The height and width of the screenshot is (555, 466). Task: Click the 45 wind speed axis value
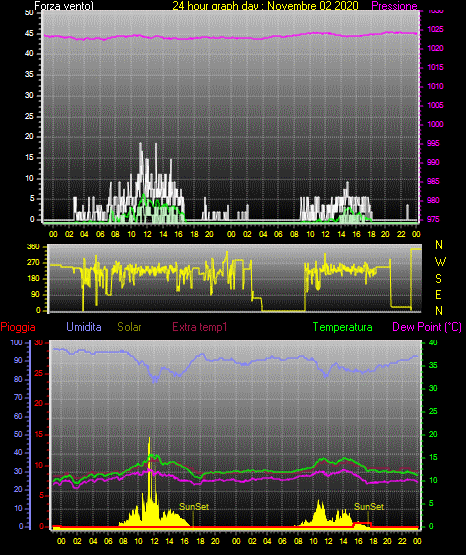click(x=29, y=34)
